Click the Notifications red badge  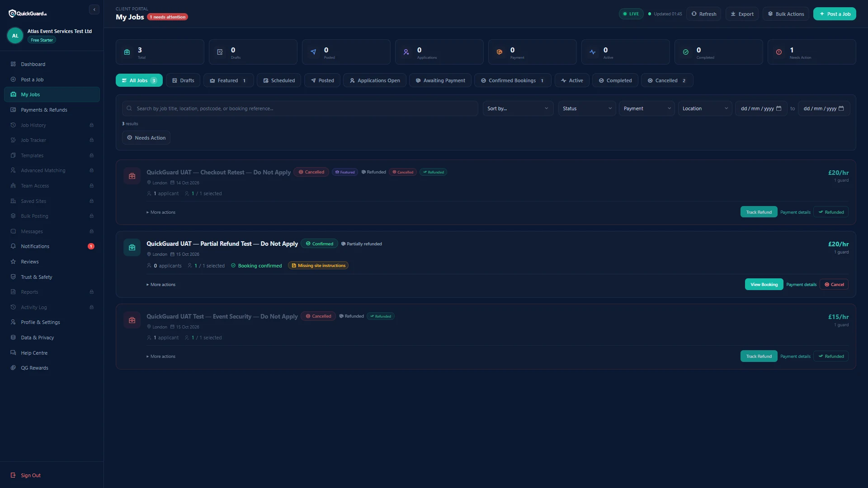point(91,246)
